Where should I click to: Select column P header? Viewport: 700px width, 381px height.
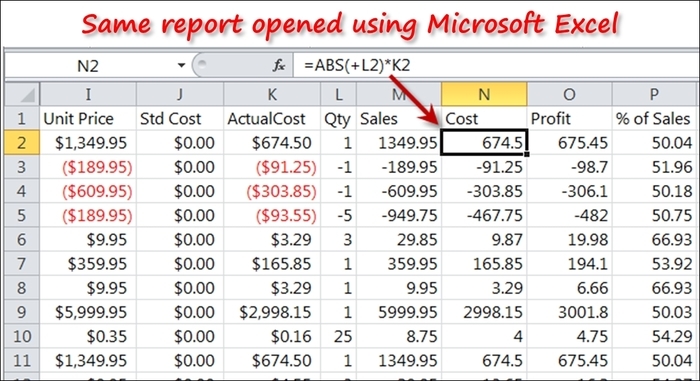coord(654,94)
